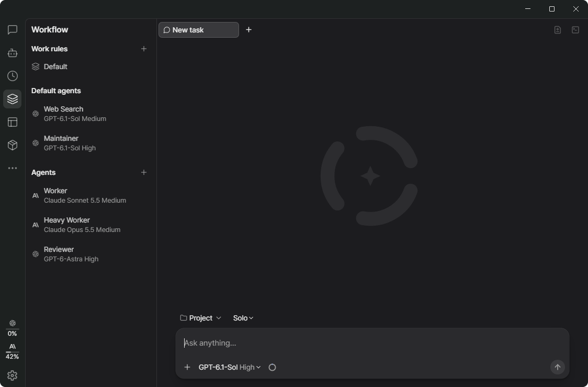Toggle the circle indicator next to model selector
The image size is (588, 387).
click(x=272, y=367)
